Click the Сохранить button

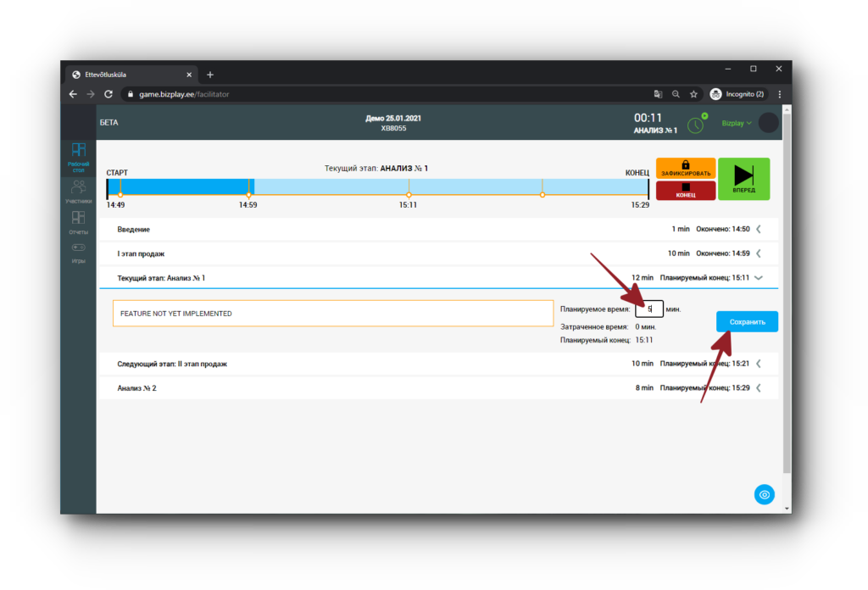point(747,322)
